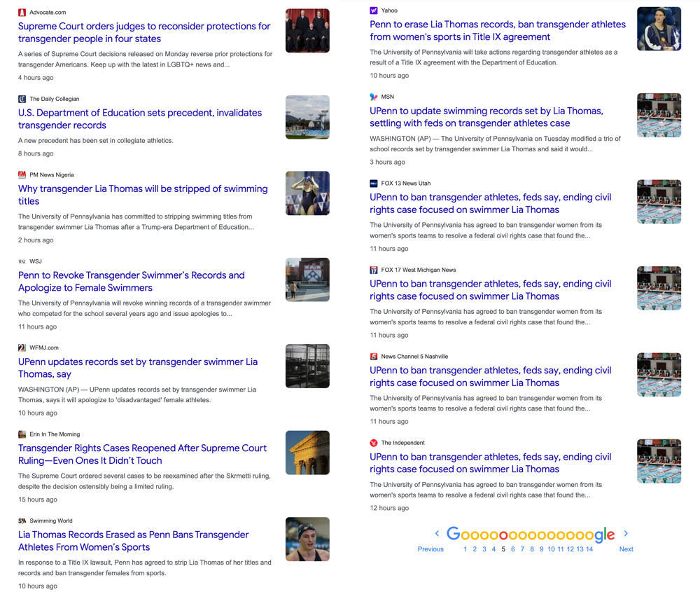This screenshot has width=700, height=592.
Task: Click the courthouse columns thumbnail
Action: [307, 453]
